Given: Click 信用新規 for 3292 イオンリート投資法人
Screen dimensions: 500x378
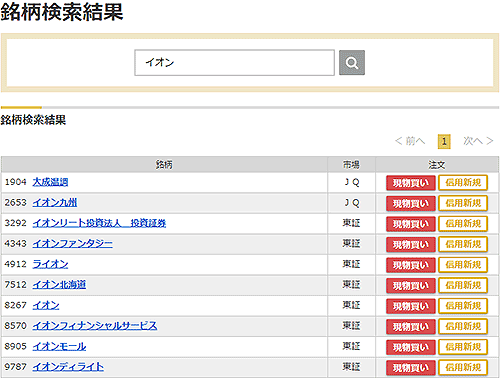Looking at the screenshot, I should click(x=463, y=224).
